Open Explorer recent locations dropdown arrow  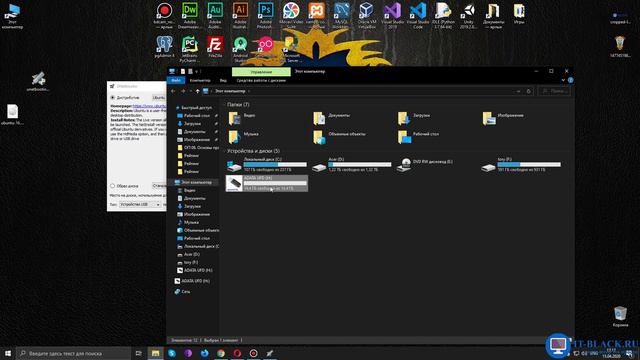pyautogui.click(x=191, y=91)
